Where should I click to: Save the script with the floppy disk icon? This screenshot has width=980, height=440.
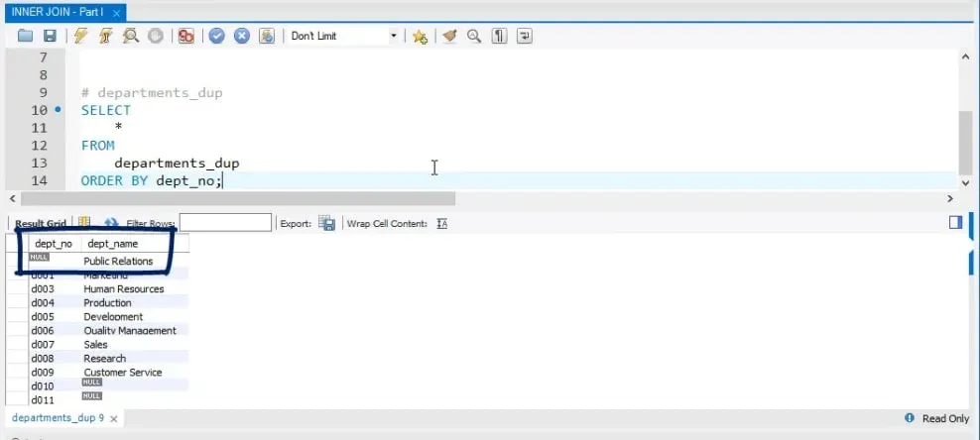pos(50,36)
